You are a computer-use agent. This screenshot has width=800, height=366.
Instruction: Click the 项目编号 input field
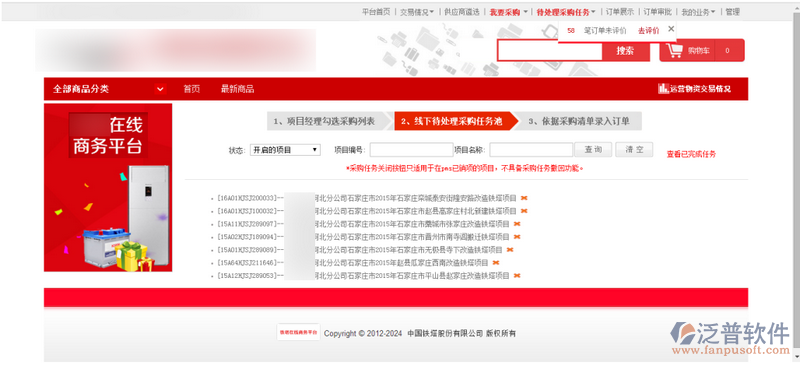point(411,150)
